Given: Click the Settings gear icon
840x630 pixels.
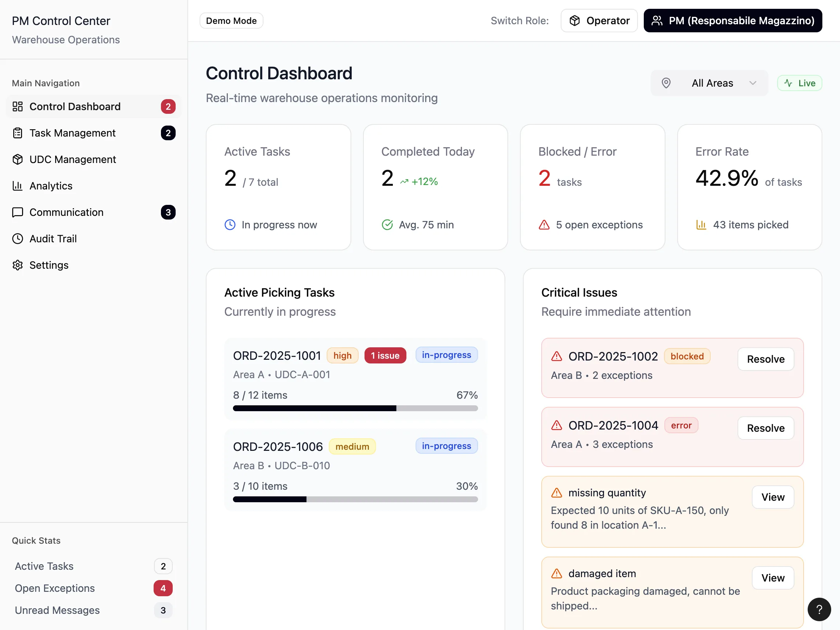Looking at the screenshot, I should coord(18,265).
